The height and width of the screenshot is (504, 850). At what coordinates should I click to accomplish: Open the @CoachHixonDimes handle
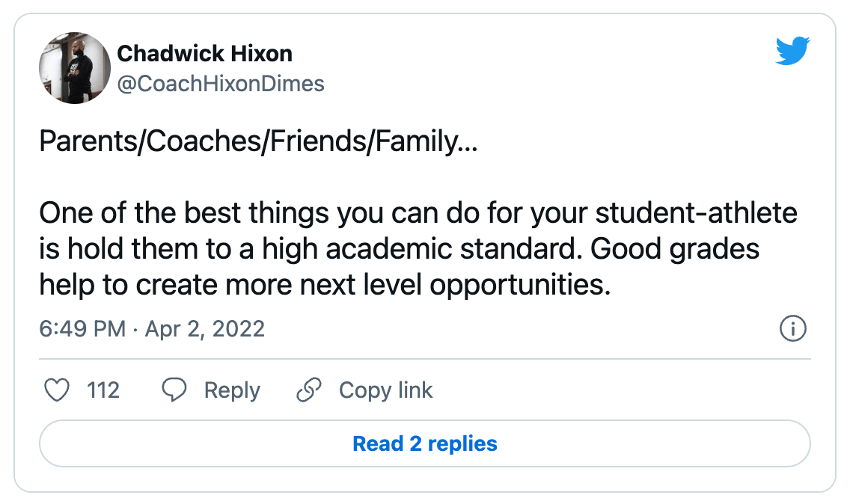click(x=221, y=84)
